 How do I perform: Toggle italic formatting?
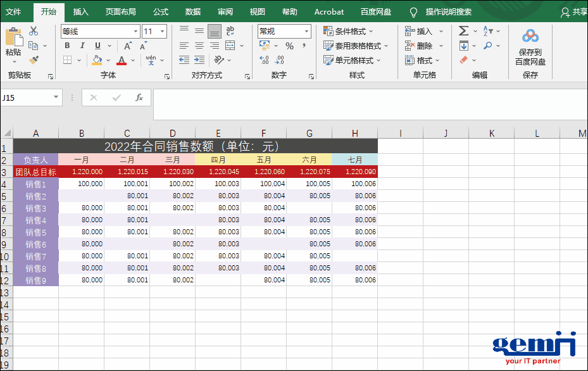(82, 46)
